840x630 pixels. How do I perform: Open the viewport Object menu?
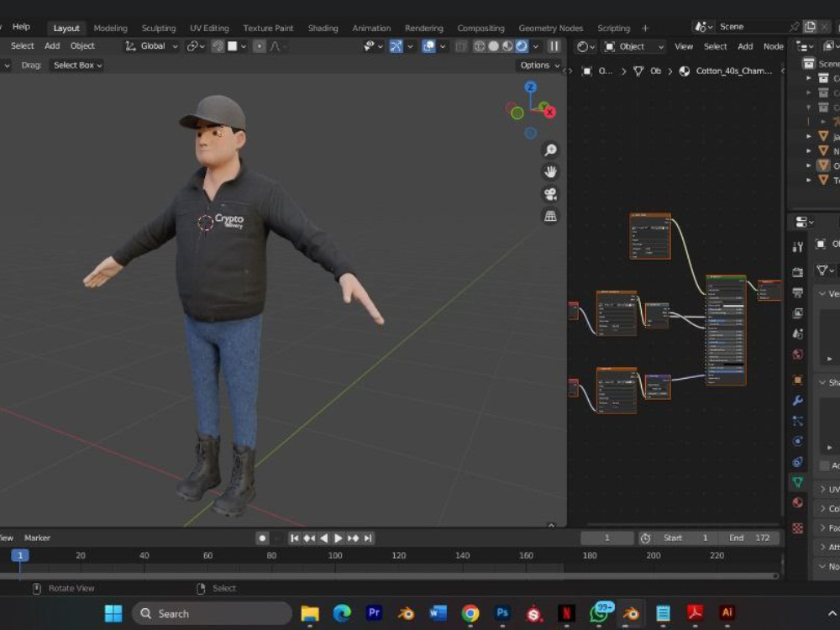tap(82, 46)
